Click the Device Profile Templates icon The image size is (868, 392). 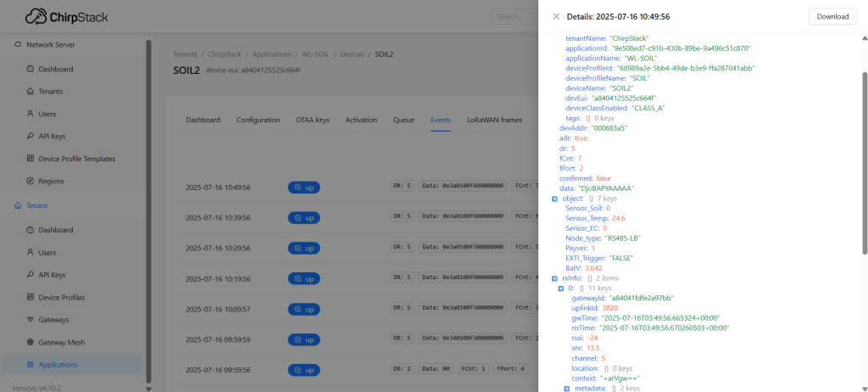point(31,159)
